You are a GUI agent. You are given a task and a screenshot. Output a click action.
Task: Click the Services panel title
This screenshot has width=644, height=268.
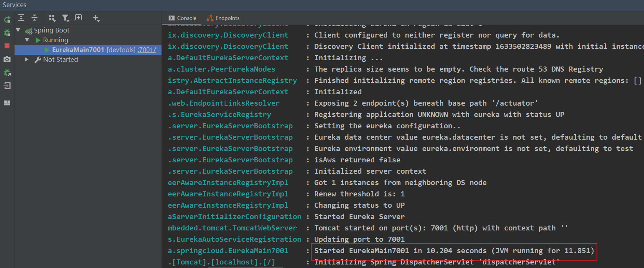tap(15, 5)
